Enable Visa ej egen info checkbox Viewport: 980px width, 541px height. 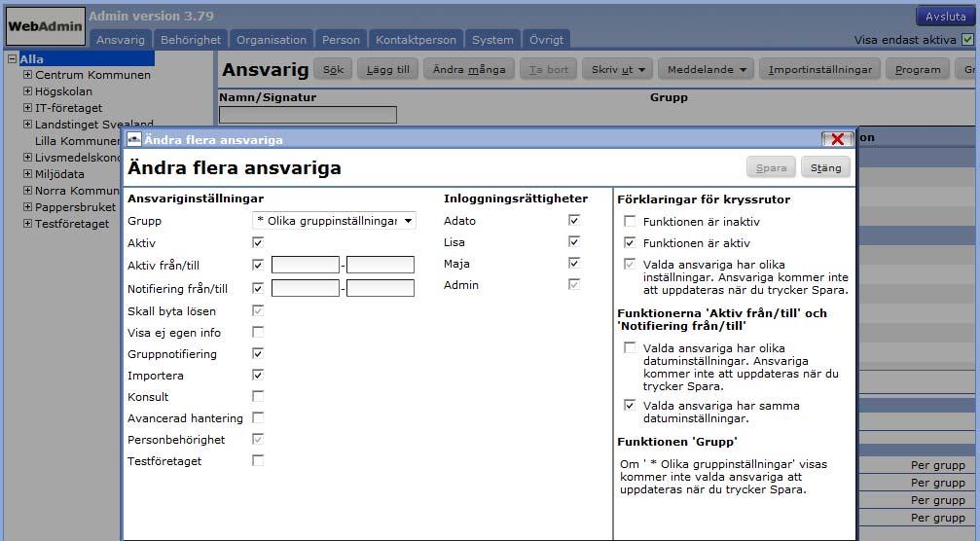point(258,332)
